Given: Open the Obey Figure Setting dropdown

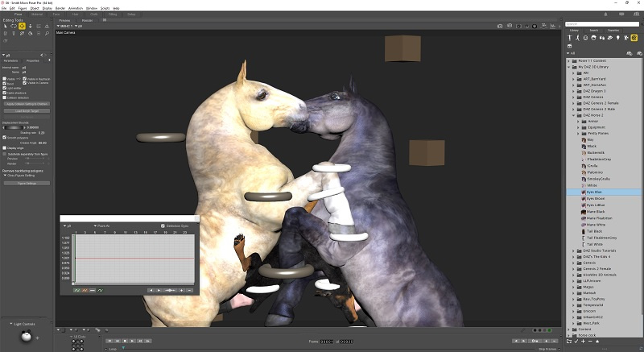Looking at the screenshot, I should [x=19, y=176].
